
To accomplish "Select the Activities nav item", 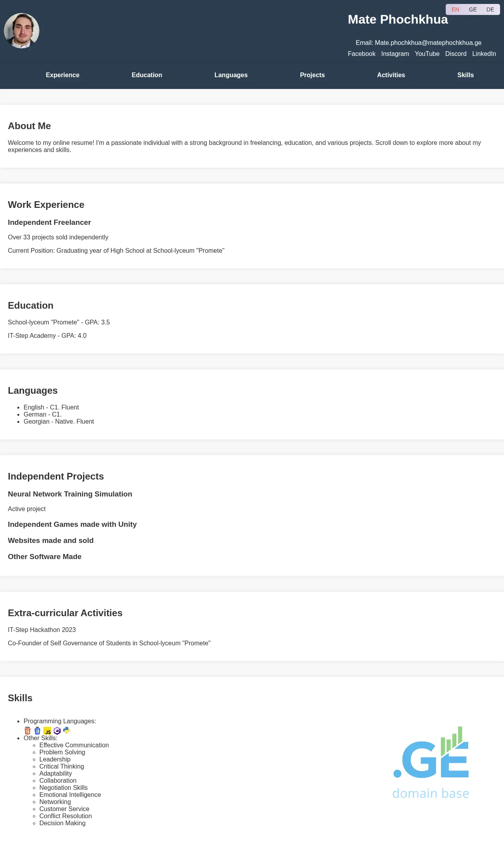I will [391, 75].
